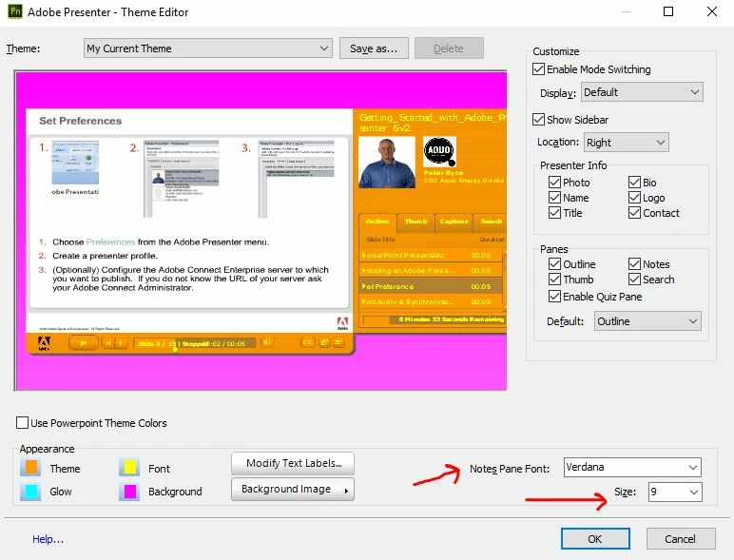Uncheck the Contact presenter info option
The height and width of the screenshot is (560, 734).
coord(634,213)
